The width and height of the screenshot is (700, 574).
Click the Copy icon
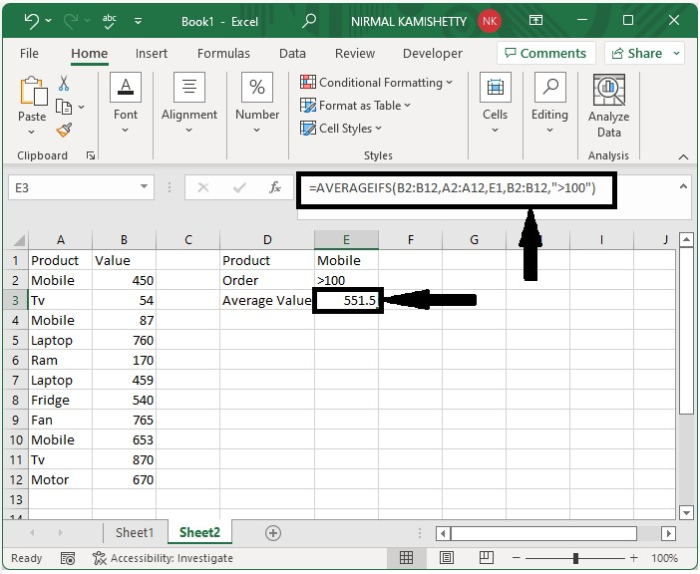[x=63, y=107]
